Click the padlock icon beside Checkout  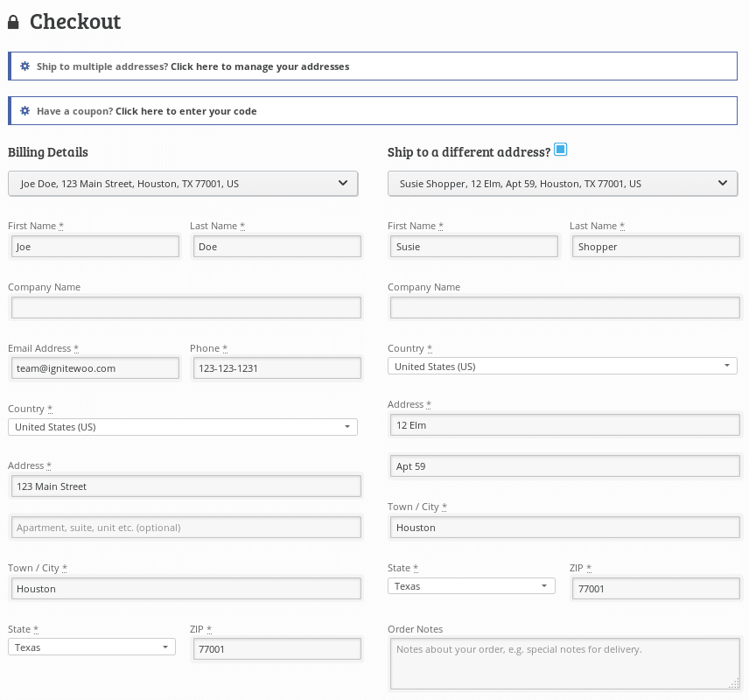click(13, 22)
